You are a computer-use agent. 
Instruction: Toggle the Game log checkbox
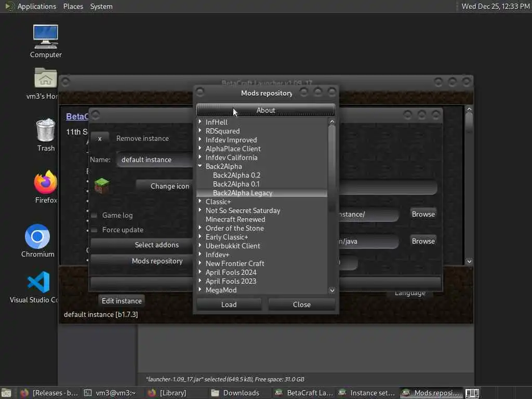(95, 215)
